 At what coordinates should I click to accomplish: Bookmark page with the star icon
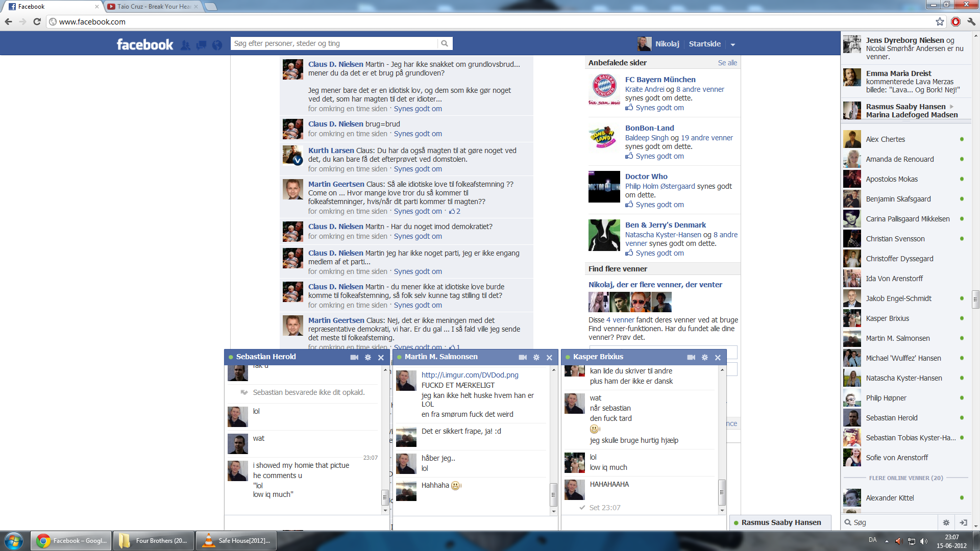(940, 21)
